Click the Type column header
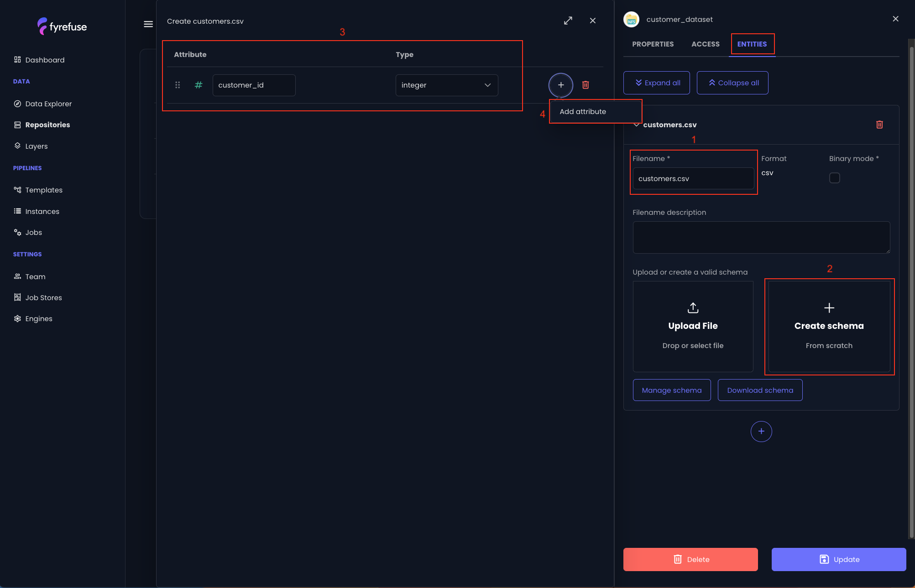The height and width of the screenshot is (588, 915). point(404,54)
